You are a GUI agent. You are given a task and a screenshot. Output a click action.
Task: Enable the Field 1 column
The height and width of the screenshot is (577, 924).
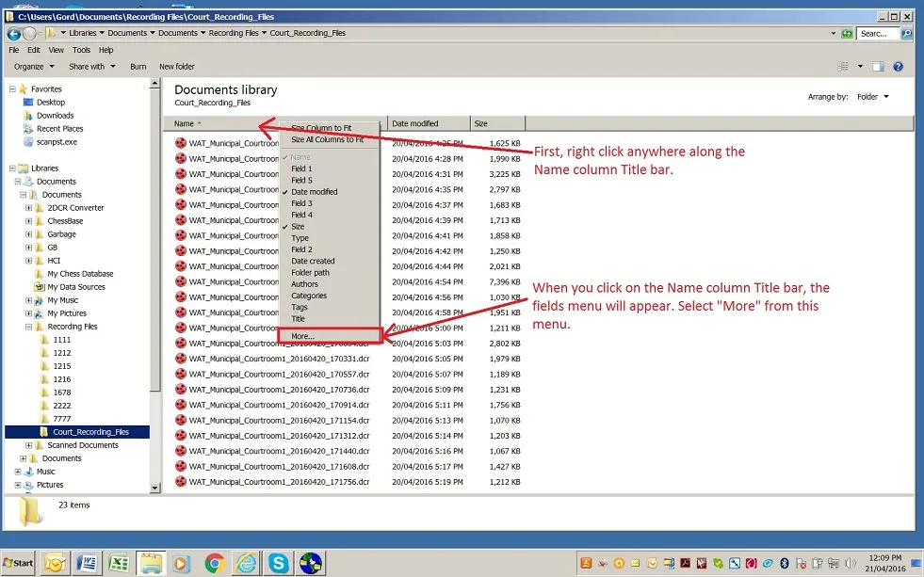[301, 168]
